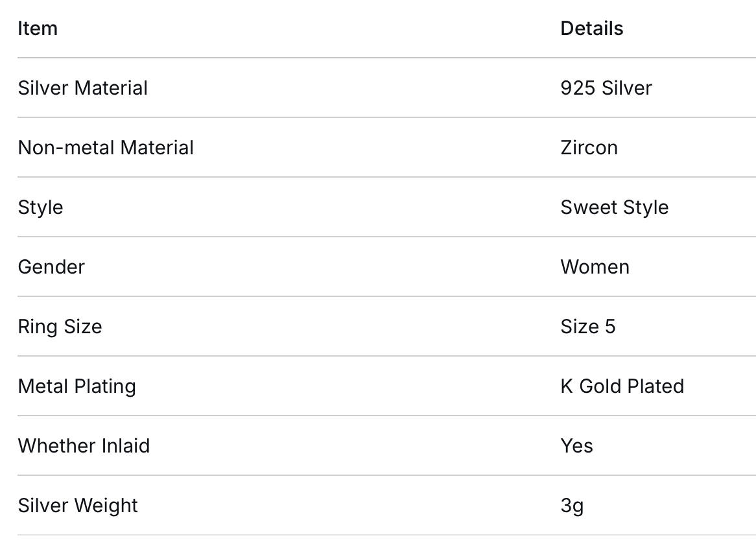Click the 925 Silver value

(x=606, y=88)
